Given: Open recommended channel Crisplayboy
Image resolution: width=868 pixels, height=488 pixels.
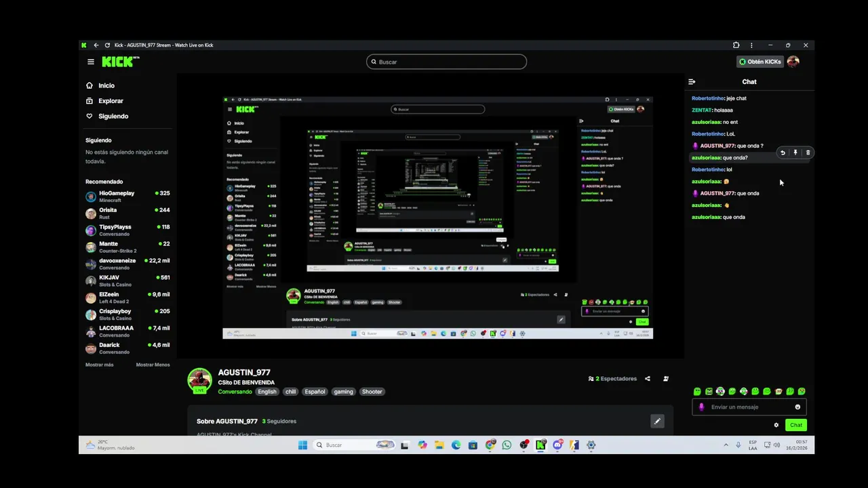Looking at the screenshot, I should click(127, 314).
